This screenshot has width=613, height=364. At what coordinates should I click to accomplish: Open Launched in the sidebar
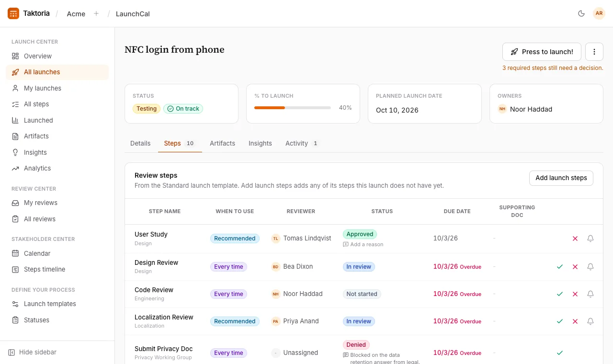(57, 120)
